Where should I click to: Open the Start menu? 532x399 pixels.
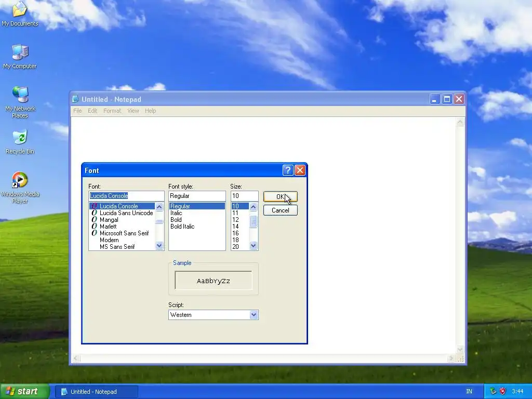[25, 391]
